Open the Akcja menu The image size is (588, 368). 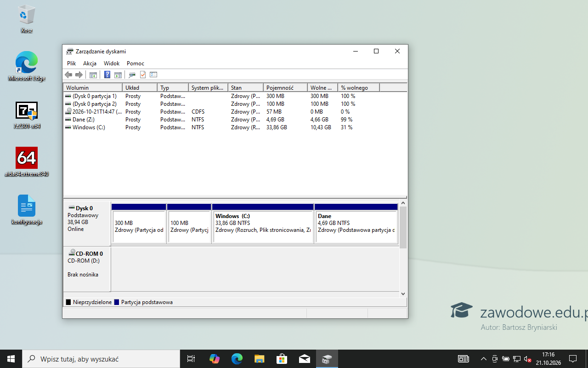(x=90, y=63)
